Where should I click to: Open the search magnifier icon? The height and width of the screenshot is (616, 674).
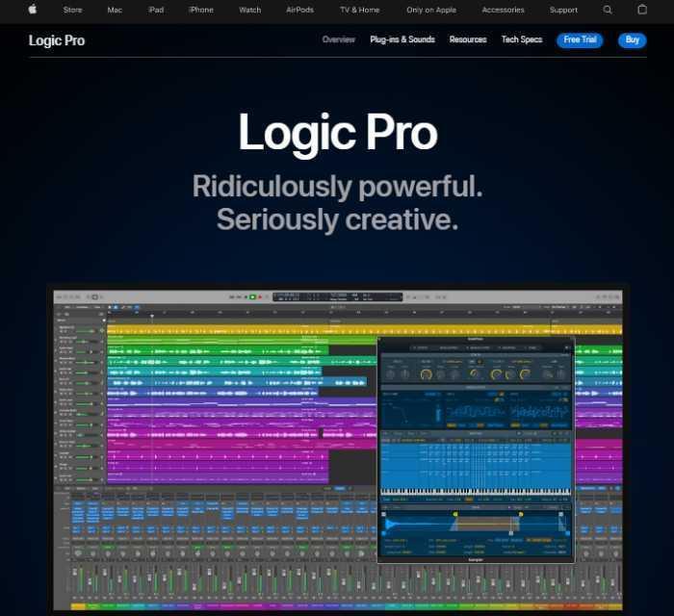(608, 10)
